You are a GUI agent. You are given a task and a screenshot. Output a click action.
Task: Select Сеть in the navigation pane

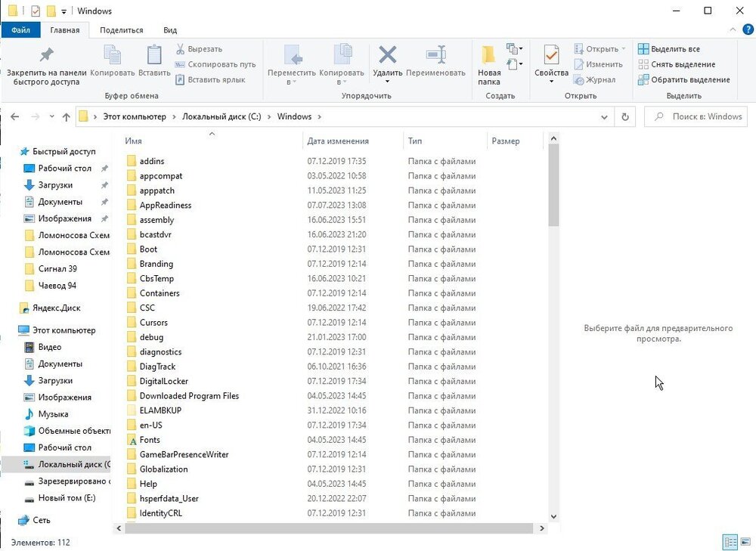(42, 520)
